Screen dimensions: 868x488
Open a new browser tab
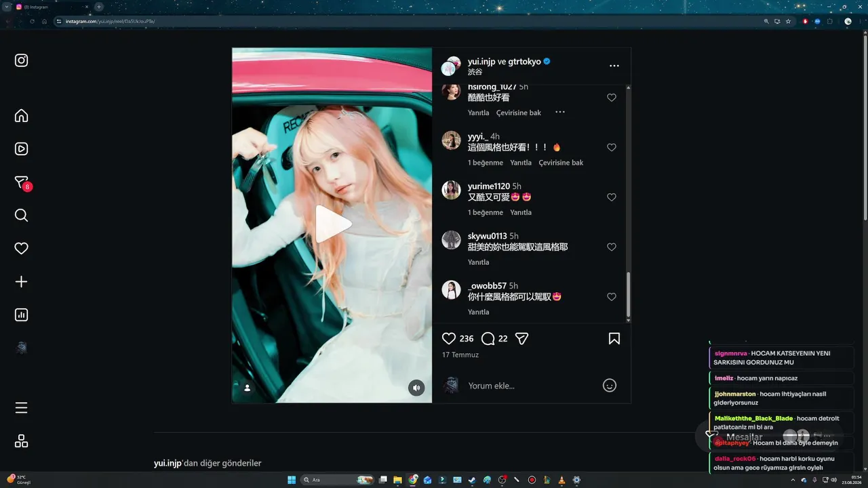click(99, 7)
